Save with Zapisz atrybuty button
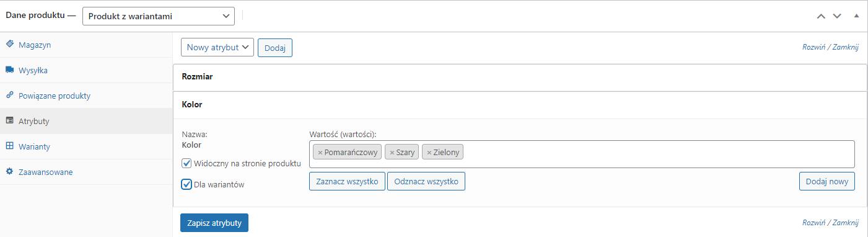Screen dimensions: 868x237 214,223
